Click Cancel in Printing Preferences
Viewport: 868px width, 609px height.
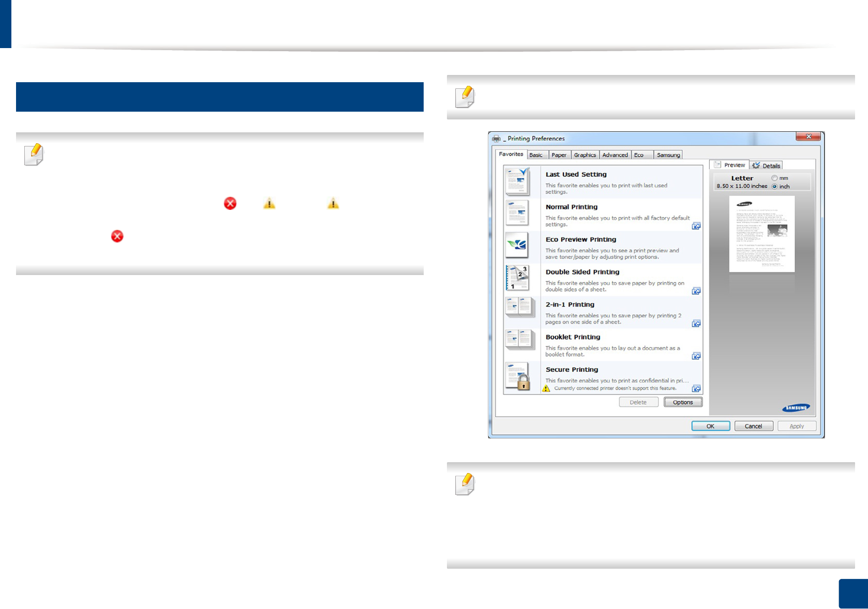(x=754, y=426)
